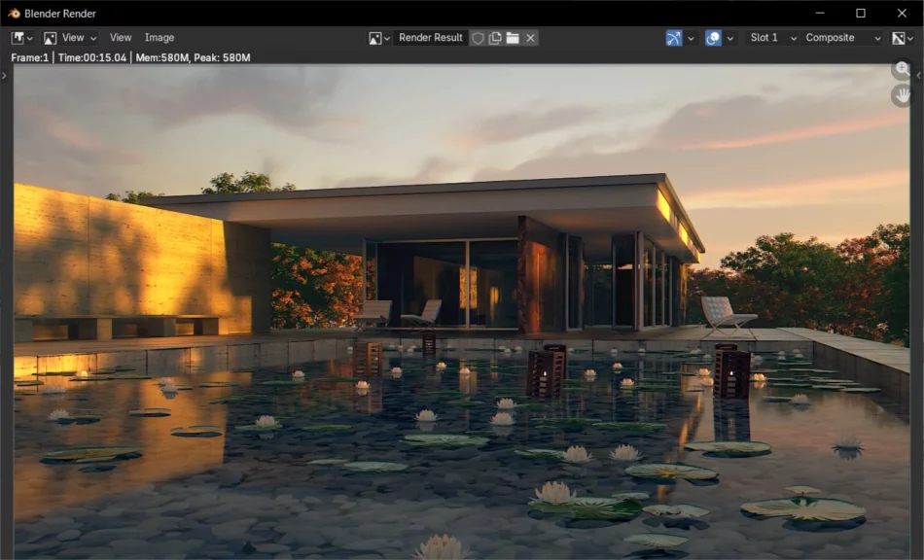Open the display channels dropdown
Image resolution: width=924 pixels, height=560 pixels.
(x=902, y=38)
